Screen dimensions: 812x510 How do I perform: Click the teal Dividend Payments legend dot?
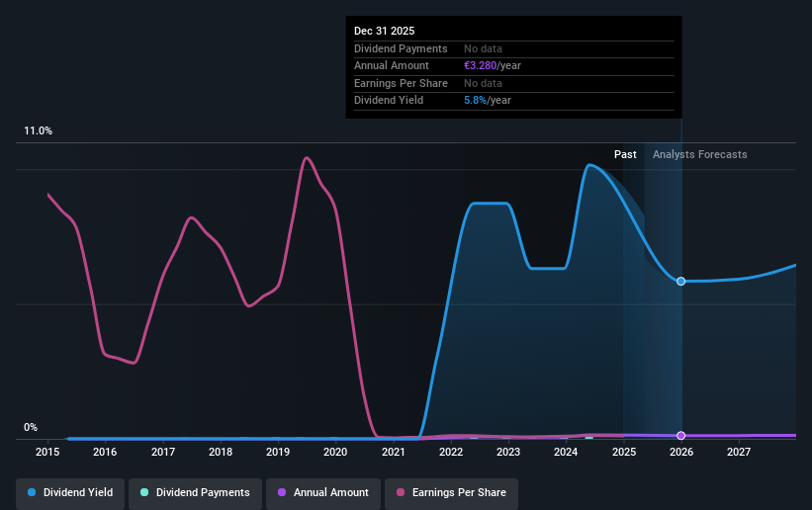click(x=144, y=492)
